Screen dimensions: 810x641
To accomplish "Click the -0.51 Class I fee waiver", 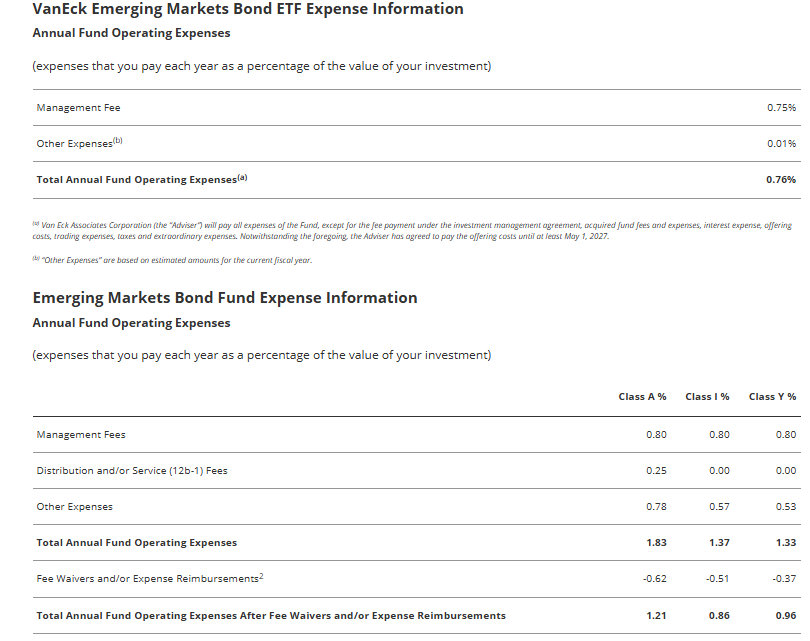I will click(x=718, y=579).
